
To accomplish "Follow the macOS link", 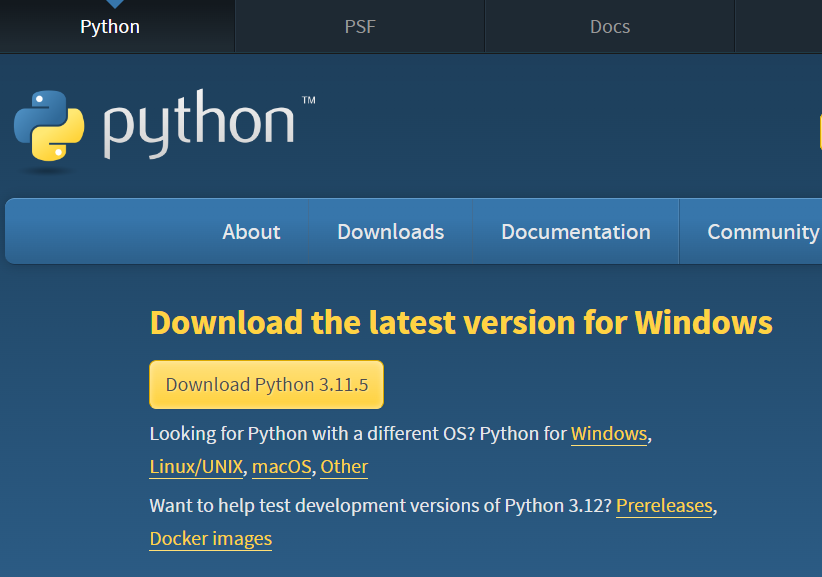I will [x=282, y=467].
